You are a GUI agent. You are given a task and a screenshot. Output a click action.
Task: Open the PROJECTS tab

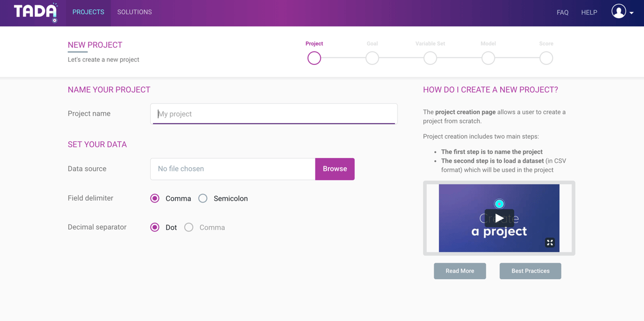pyautogui.click(x=89, y=12)
